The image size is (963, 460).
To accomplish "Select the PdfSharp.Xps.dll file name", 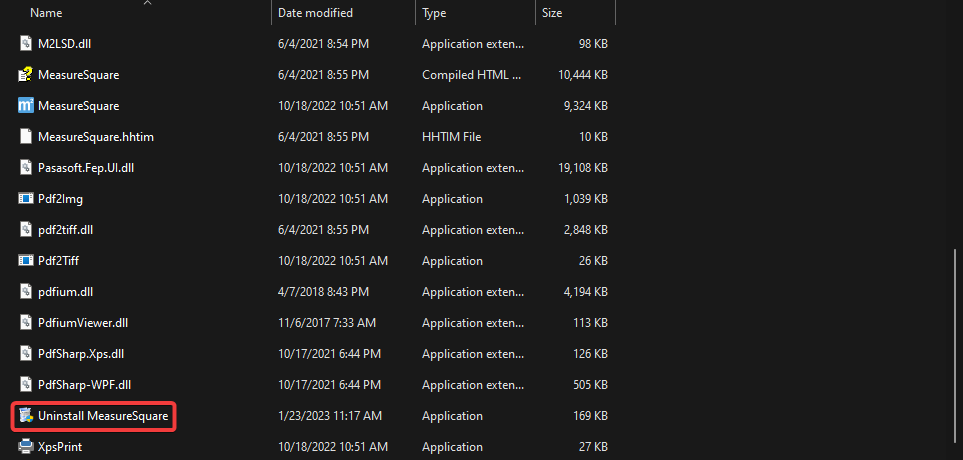I will [x=80, y=354].
